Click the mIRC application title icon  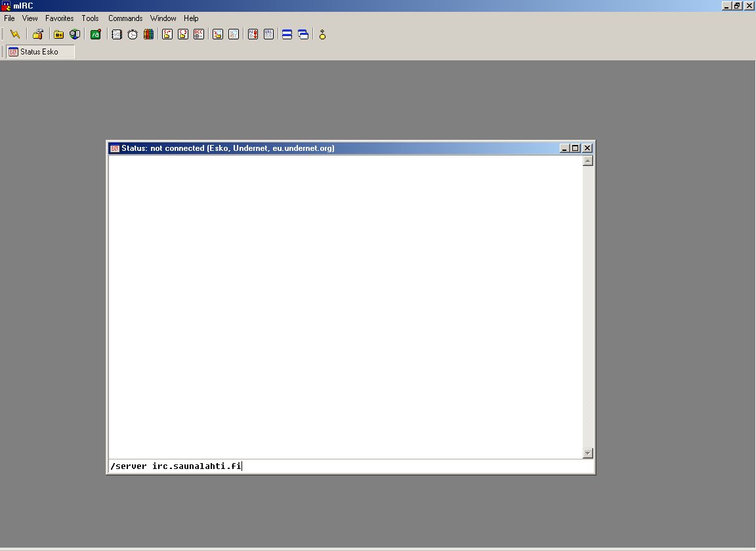[x=6, y=6]
